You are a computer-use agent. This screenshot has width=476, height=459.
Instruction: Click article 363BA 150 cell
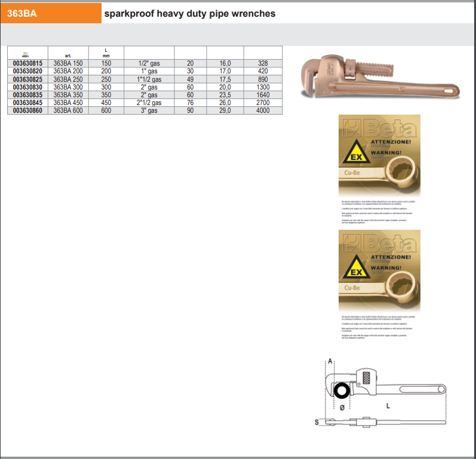pos(68,63)
